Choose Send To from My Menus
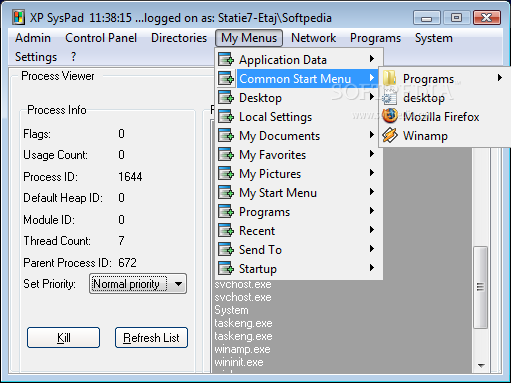Image resolution: width=511 pixels, height=383 pixels. coord(299,250)
